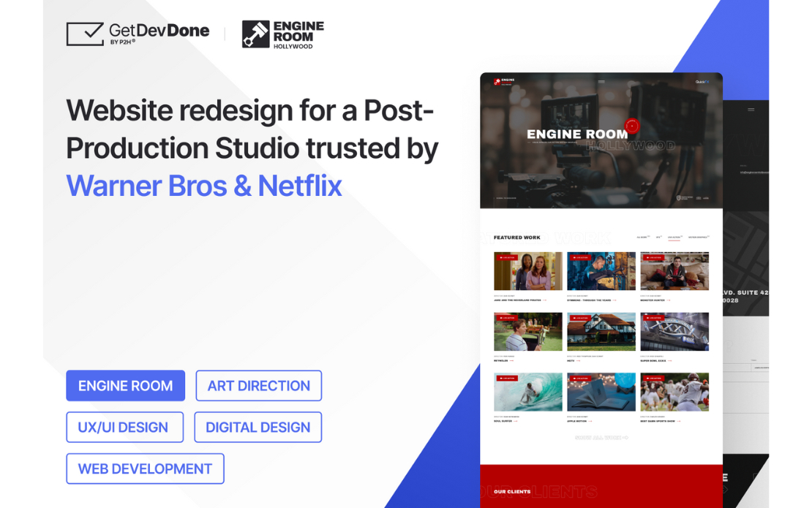The height and width of the screenshot is (508, 812).
Task: Select the WEB DEVELOPMENT tag
Action: click(x=145, y=469)
